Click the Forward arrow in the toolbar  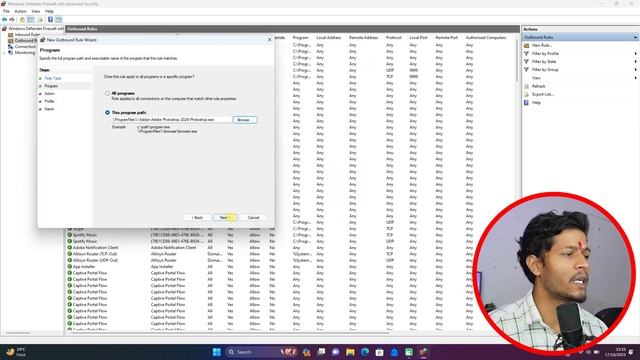point(12,19)
